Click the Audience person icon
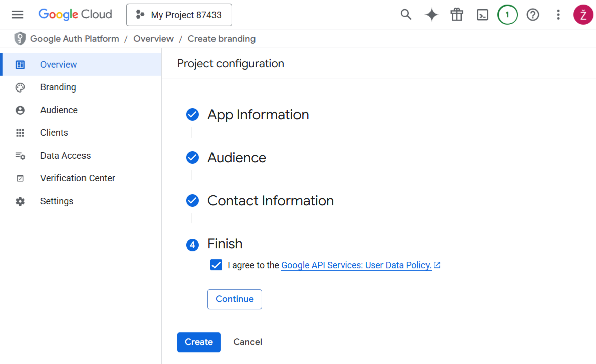Image resolution: width=596 pixels, height=364 pixels. pyautogui.click(x=20, y=110)
